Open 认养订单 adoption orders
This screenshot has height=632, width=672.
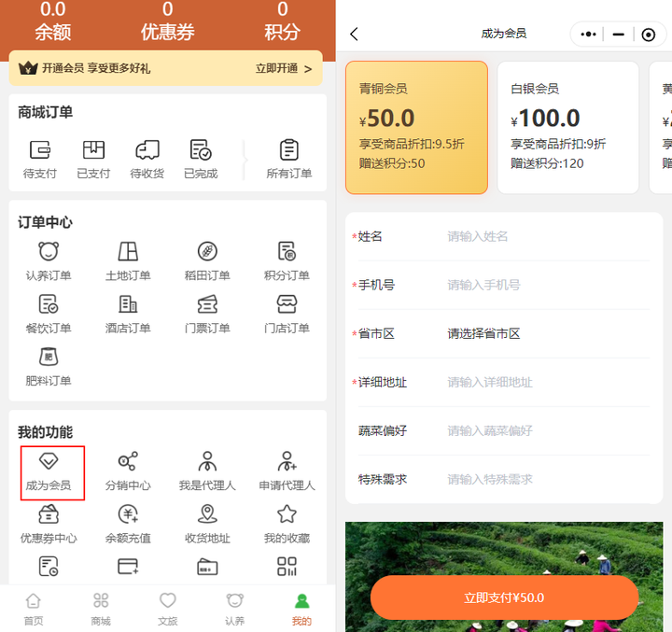[x=49, y=261]
